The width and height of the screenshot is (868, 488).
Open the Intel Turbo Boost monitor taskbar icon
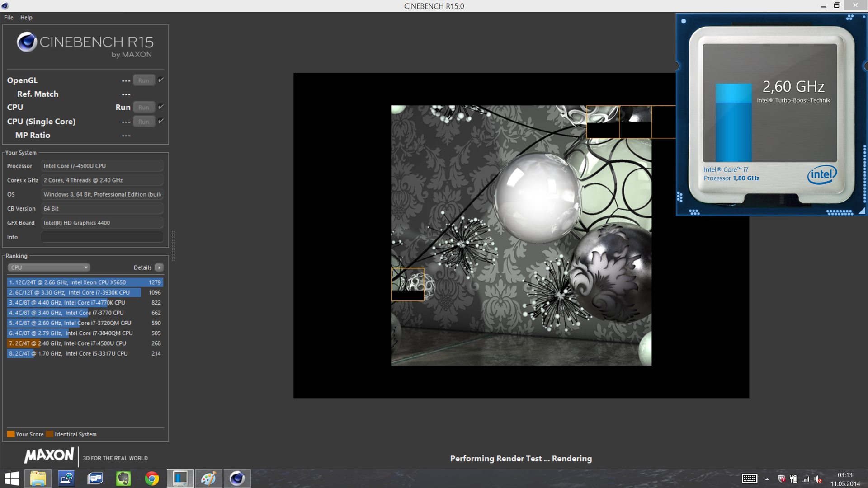[x=180, y=479]
